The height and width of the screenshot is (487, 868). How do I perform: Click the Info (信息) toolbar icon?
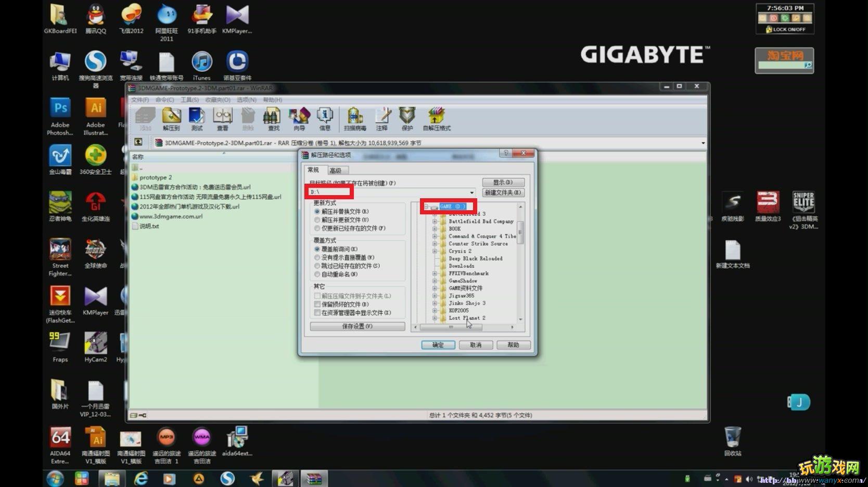[325, 119]
